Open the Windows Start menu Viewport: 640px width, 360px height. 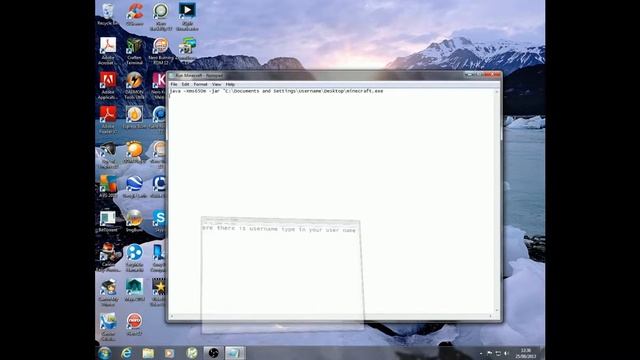pos(104,353)
